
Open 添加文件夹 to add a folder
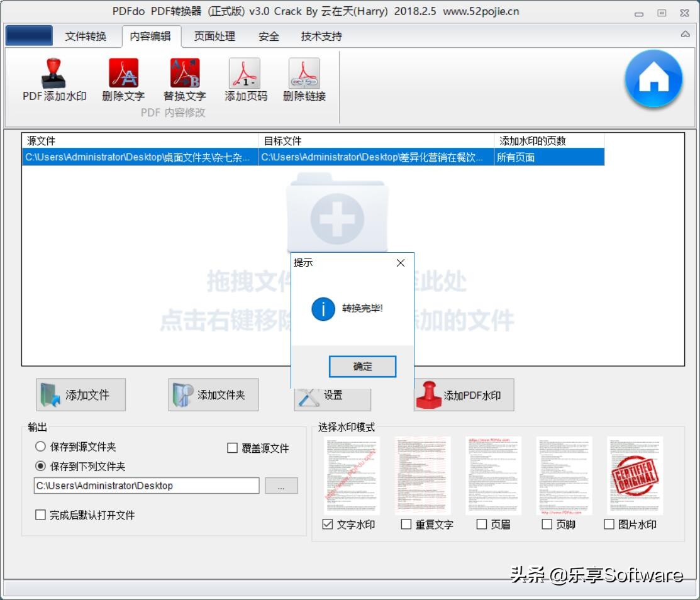pos(213,394)
